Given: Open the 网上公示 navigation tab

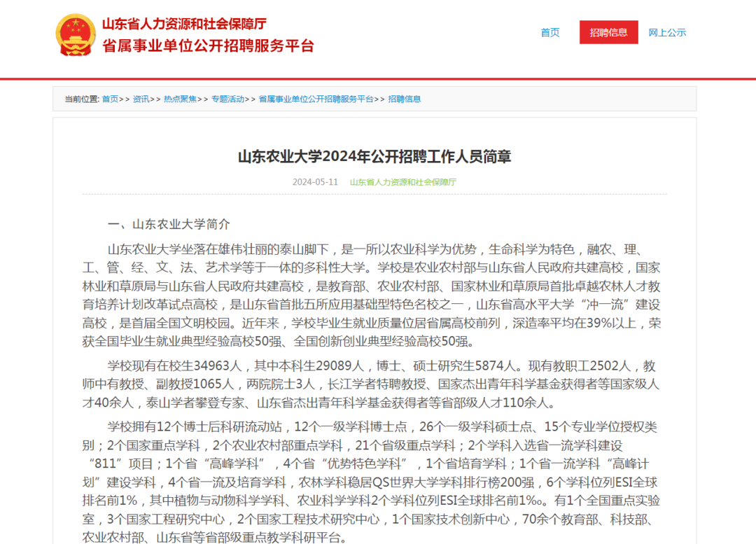Looking at the screenshot, I should pos(667,32).
